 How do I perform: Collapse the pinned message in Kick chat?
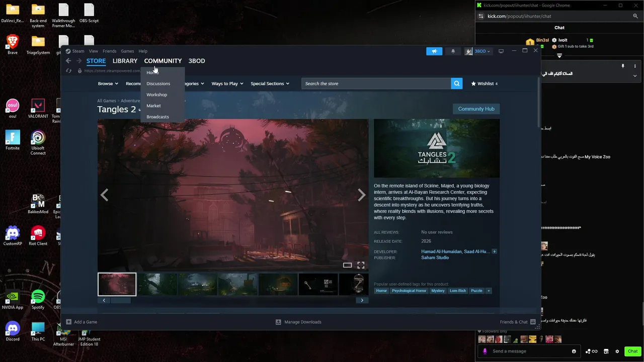[635, 76]
